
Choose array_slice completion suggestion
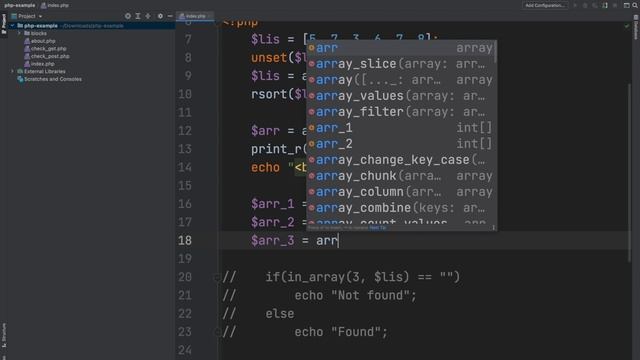(x=400, y=64)
